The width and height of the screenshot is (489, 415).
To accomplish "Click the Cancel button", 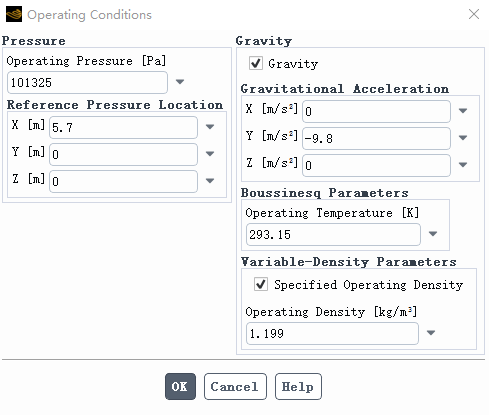I will (x=235, y=386).
